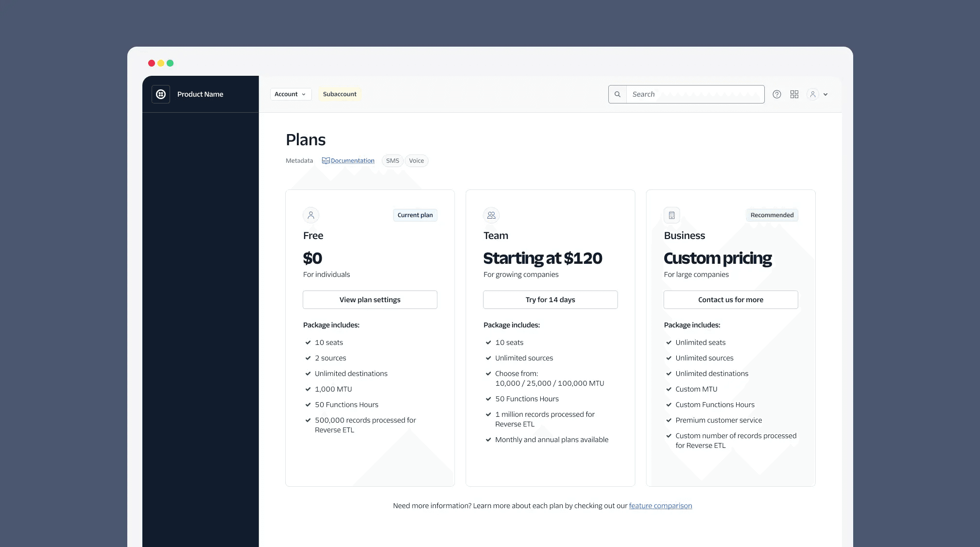The image size is (980, 547).
Task: Click the feature comparison link
Action: (660, 505)
